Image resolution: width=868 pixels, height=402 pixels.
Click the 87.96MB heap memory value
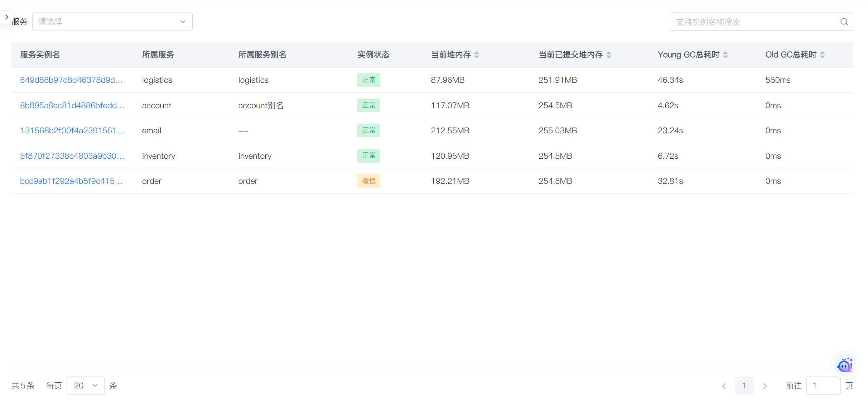(448, 80)
